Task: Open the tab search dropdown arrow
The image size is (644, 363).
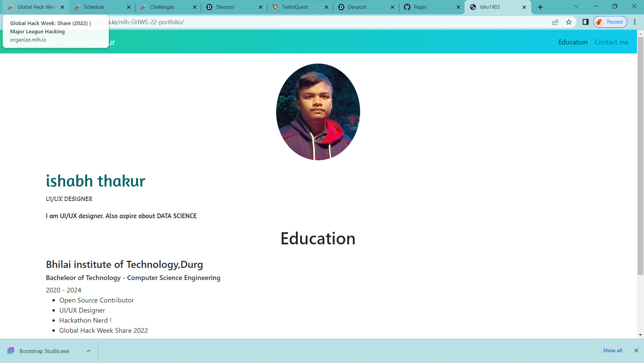Action: (576, 6)
